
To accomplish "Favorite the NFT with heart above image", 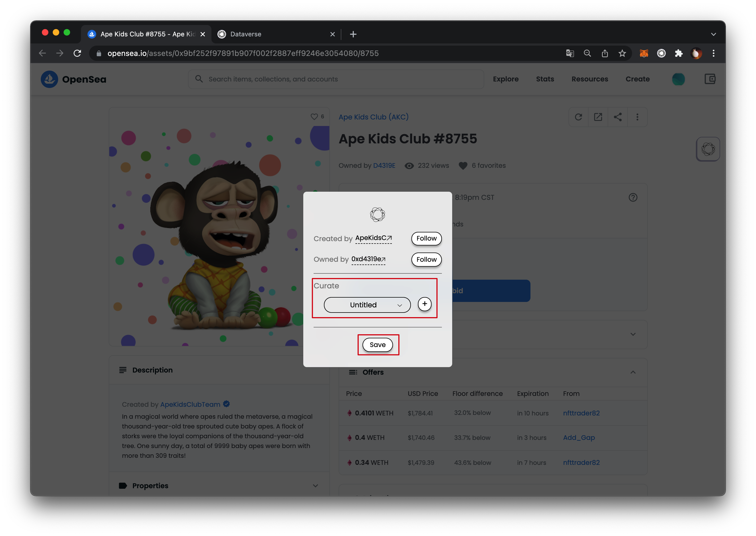I will [x=314, y=116].
